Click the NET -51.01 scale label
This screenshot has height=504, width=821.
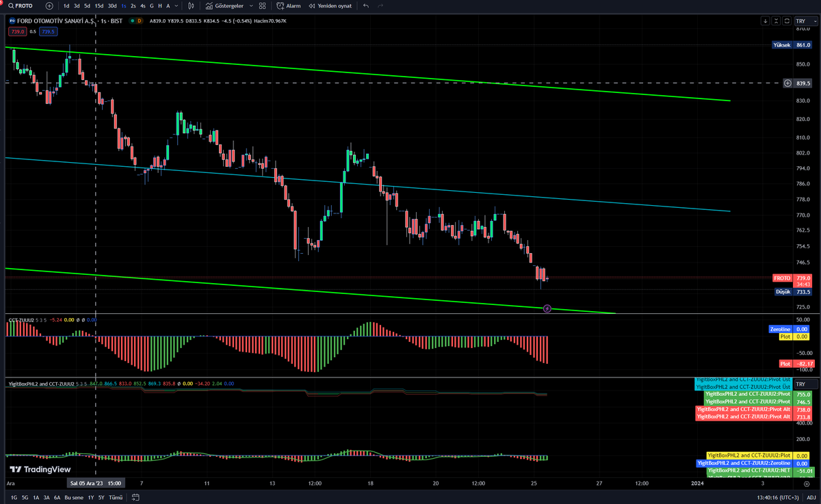(x=760, y=470)
